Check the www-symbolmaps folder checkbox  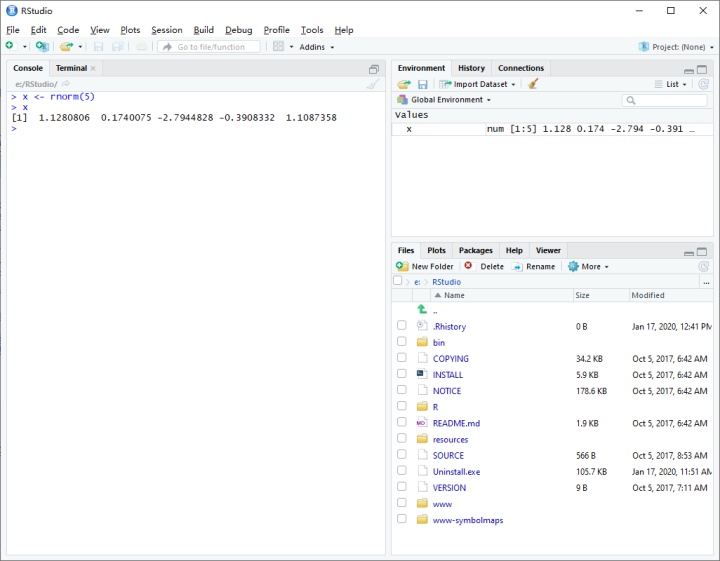402,519
